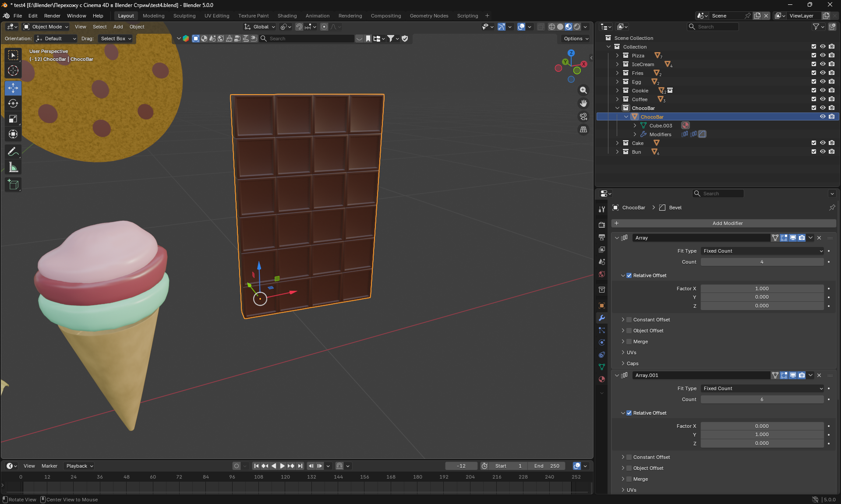
Task: Uncheck Relative Offset in Array modifier
Action: (x=629, y=275)
